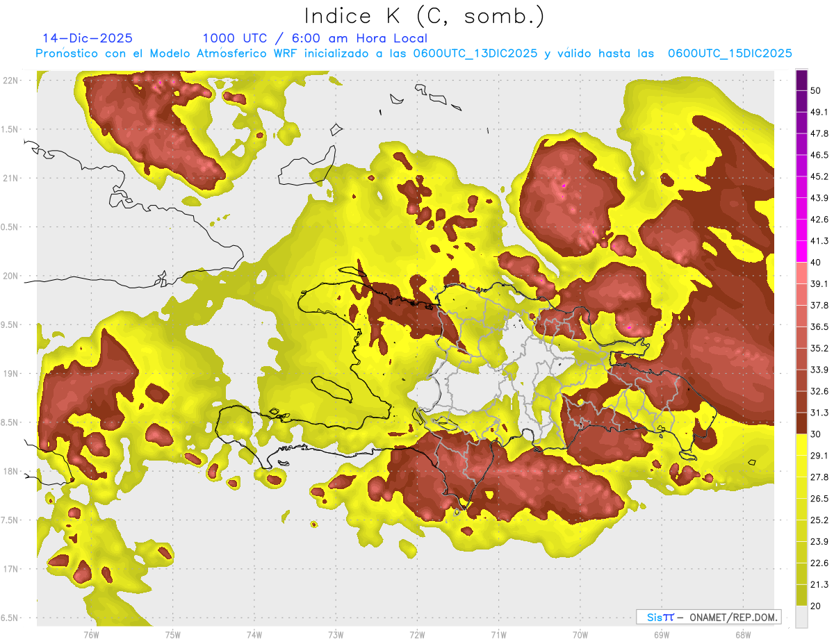Click the '46.5' legend value
The image size is (834, 644).
pyautogui.click(x=820, y=155)
